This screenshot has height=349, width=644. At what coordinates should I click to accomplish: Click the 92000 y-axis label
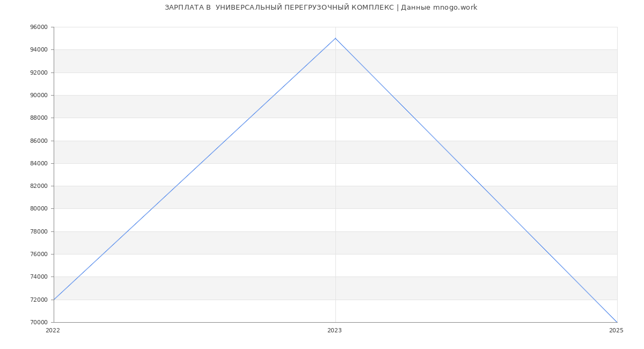point(39,72)
